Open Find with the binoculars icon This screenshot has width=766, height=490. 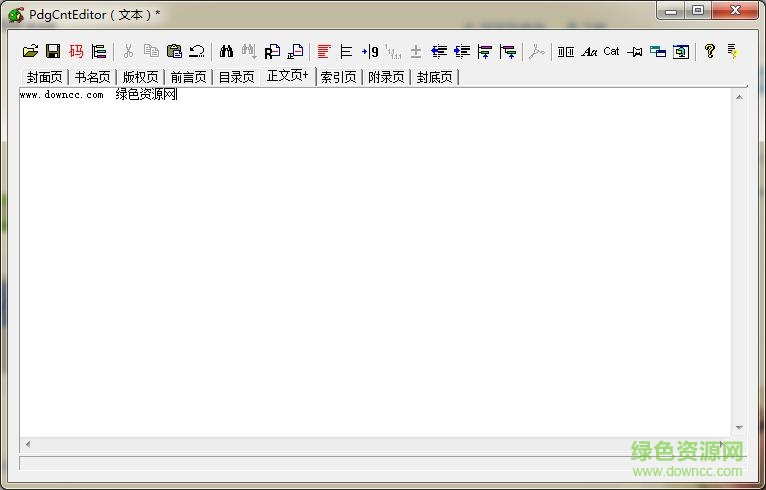click(x=226, y=51)
